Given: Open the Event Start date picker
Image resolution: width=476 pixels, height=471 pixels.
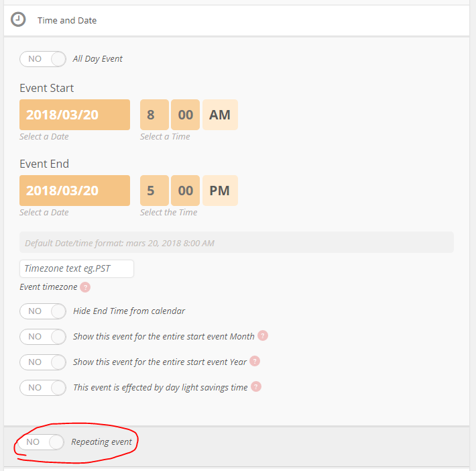Looking at the screenshot, I should pos(74,115).
